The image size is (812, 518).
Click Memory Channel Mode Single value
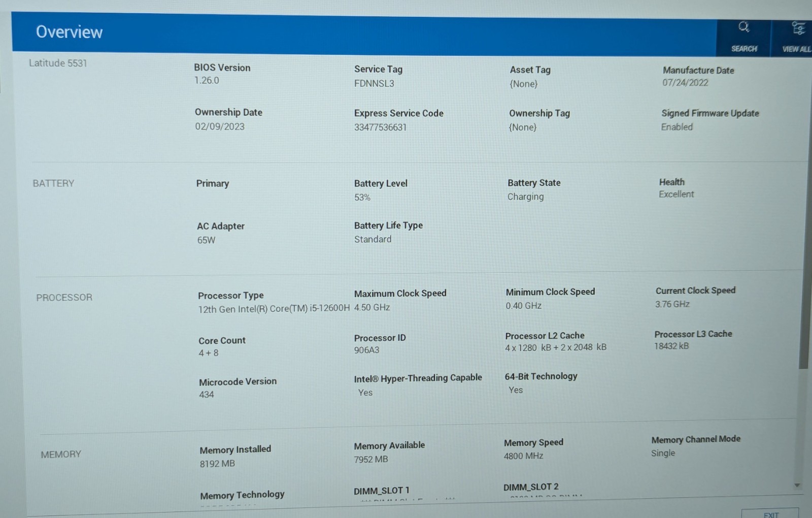pos(663,453)
